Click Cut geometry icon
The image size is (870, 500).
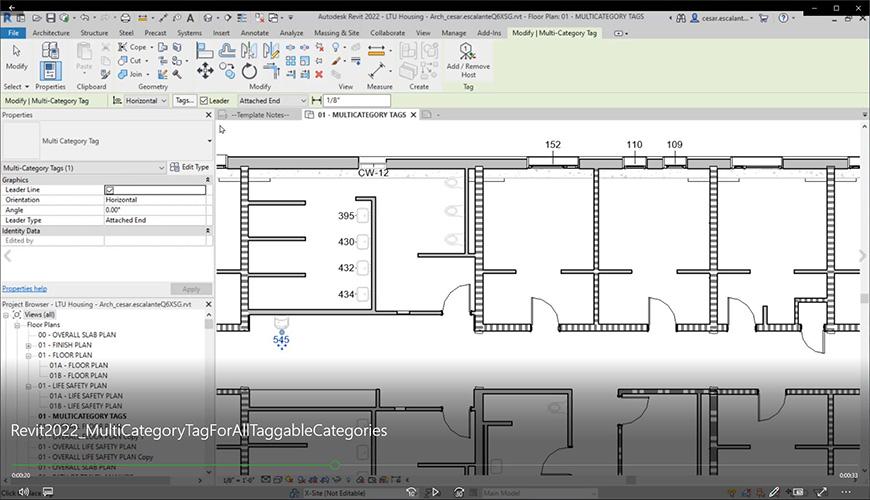tap(123, 60)
